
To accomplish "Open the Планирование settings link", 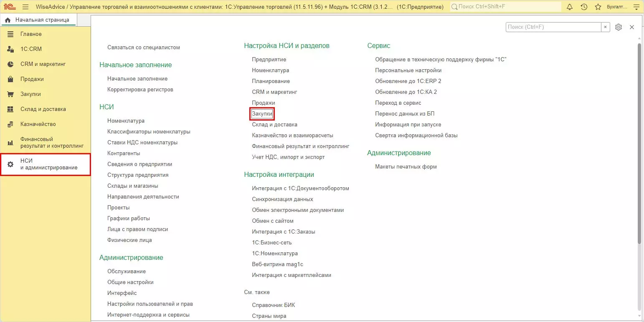I will point(271,81).
